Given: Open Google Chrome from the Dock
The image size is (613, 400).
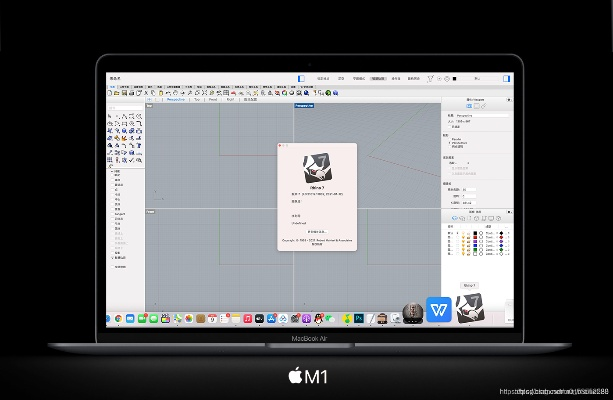Looking at the screenshot, I should [x=118, y=318].
